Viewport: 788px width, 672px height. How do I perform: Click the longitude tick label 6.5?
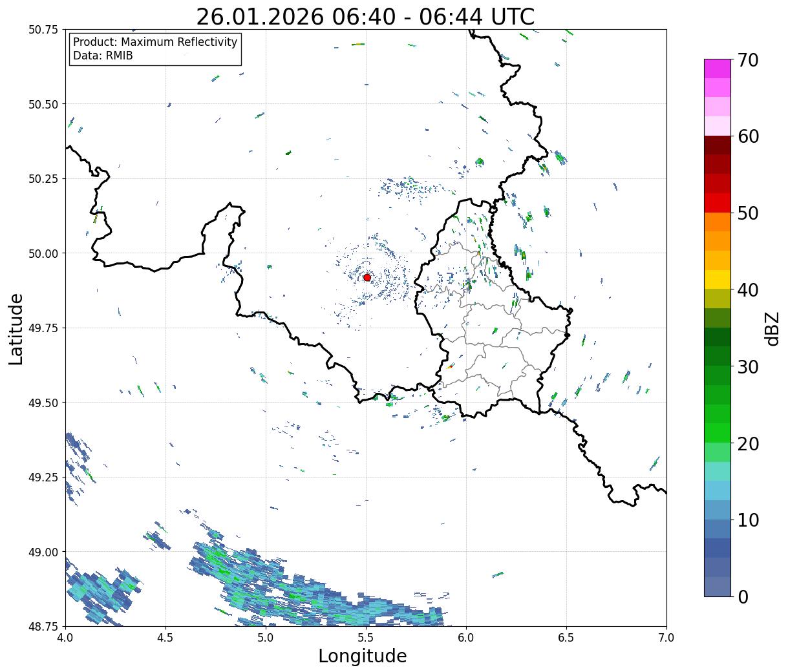tap(566, 638)
